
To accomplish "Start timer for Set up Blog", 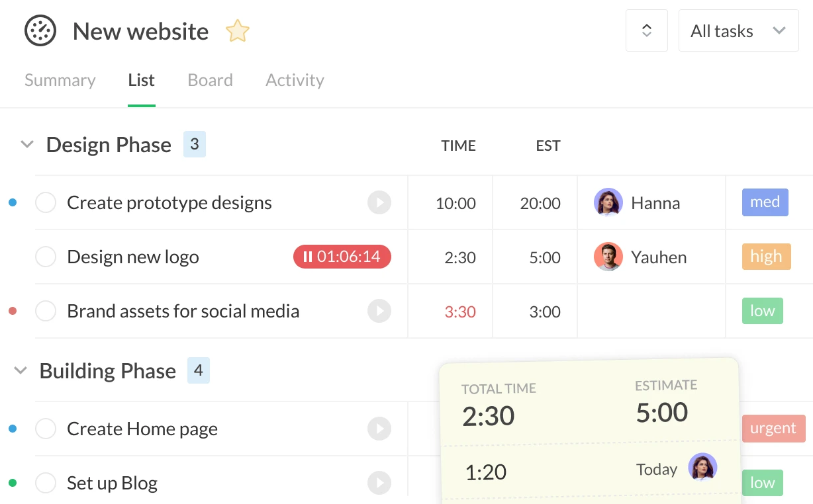I will [x=379, y=483].
